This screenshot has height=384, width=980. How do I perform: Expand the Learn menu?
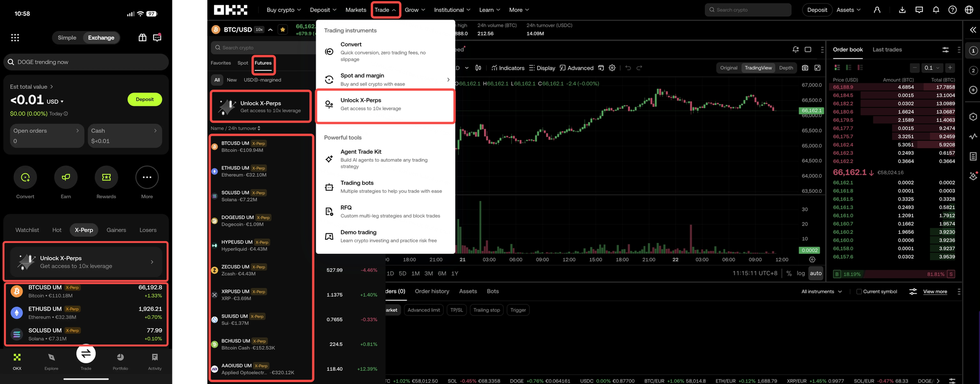489,10
